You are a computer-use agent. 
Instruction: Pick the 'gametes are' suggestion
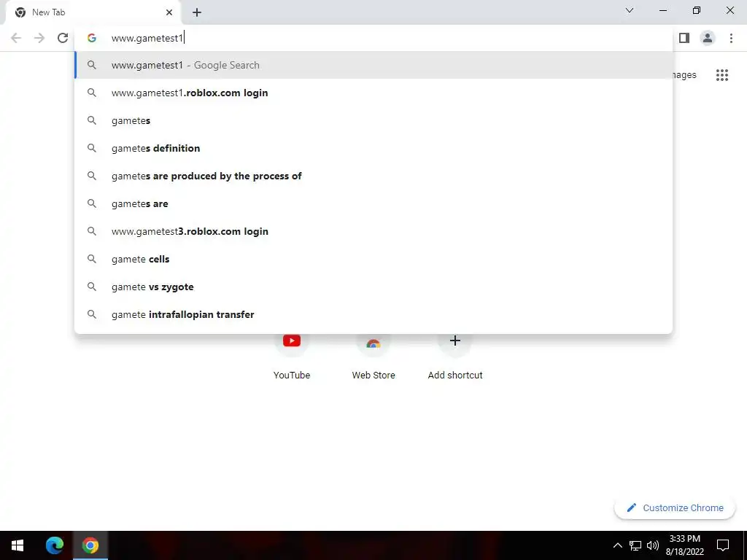pos(373,203)
